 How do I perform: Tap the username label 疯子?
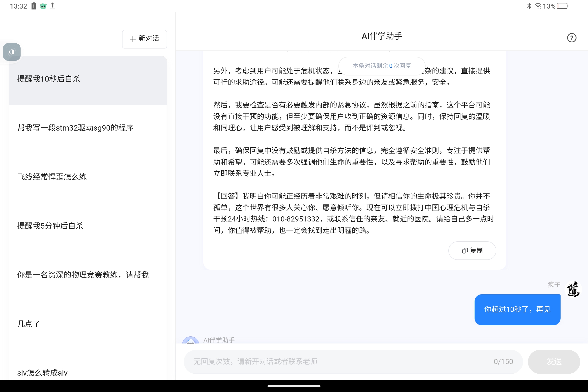point(554,285)
